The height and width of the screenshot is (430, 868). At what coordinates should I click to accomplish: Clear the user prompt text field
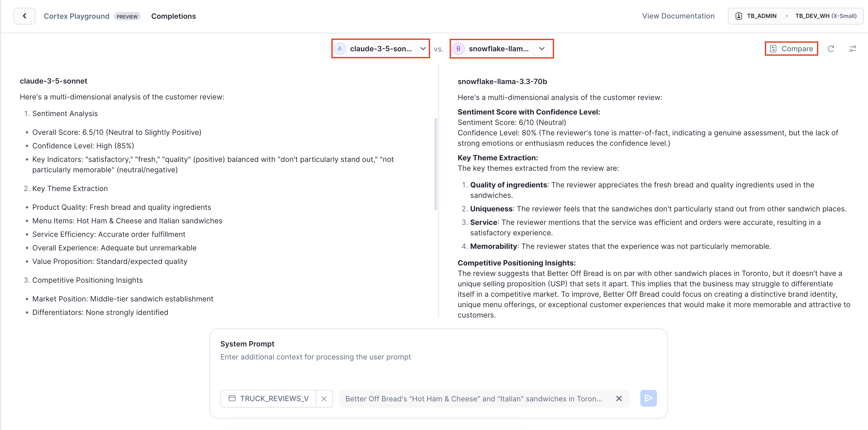[619, 398]
